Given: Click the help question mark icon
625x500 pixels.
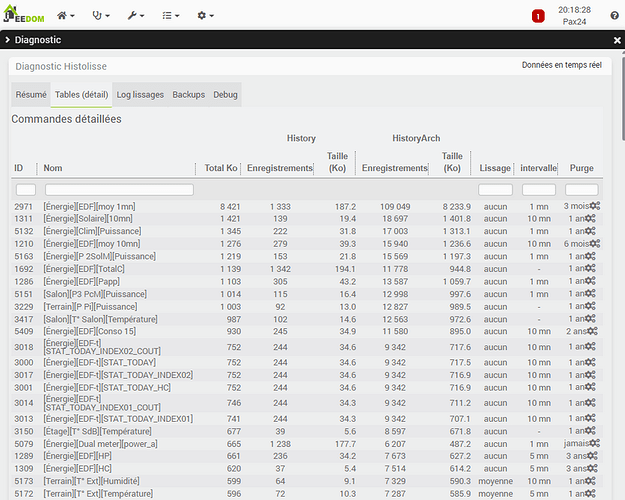Looking at the screenshot, I should tap(614, 16).
